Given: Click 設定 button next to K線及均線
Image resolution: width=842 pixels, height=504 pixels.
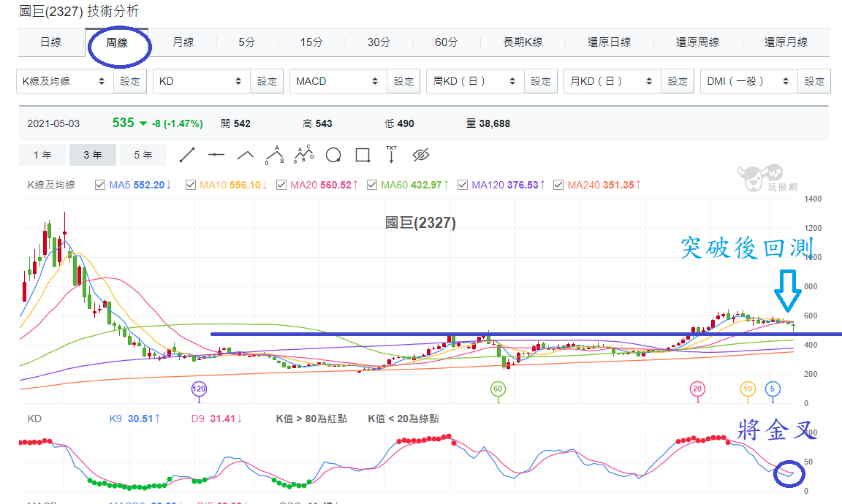Looking at the screenshot, I should click(130, 81).
